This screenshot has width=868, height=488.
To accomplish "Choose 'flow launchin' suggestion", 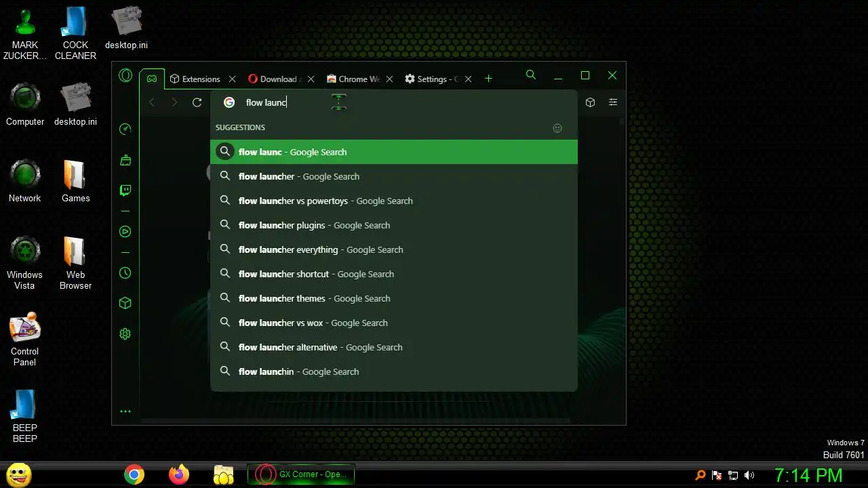I will [394, 371].
